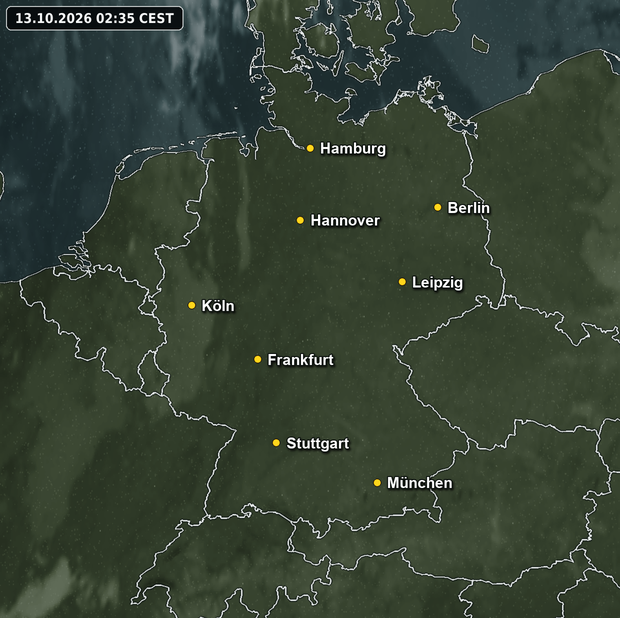Select the Frankfurt city label

[300, 360]
